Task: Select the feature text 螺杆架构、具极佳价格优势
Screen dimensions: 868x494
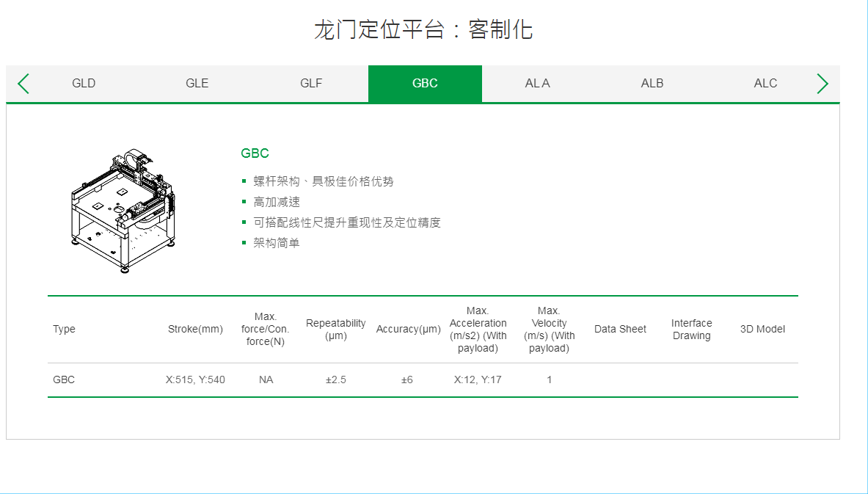Action: click(324, 181)
